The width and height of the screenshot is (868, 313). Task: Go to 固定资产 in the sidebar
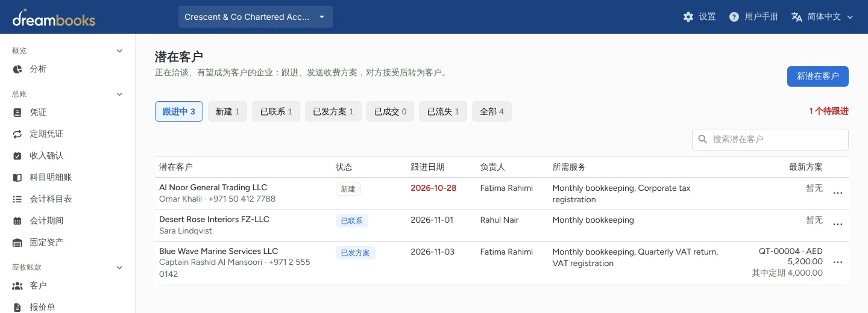point(46,243)
